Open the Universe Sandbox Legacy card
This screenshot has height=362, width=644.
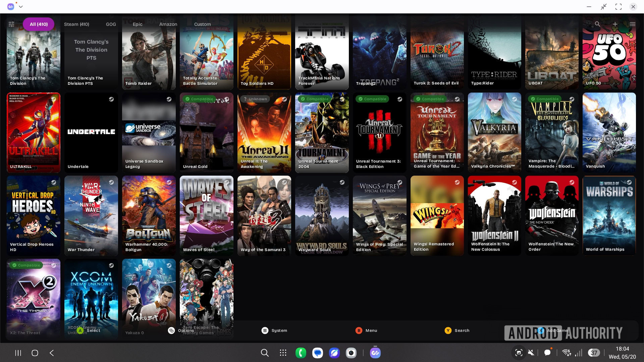[149, 133]
